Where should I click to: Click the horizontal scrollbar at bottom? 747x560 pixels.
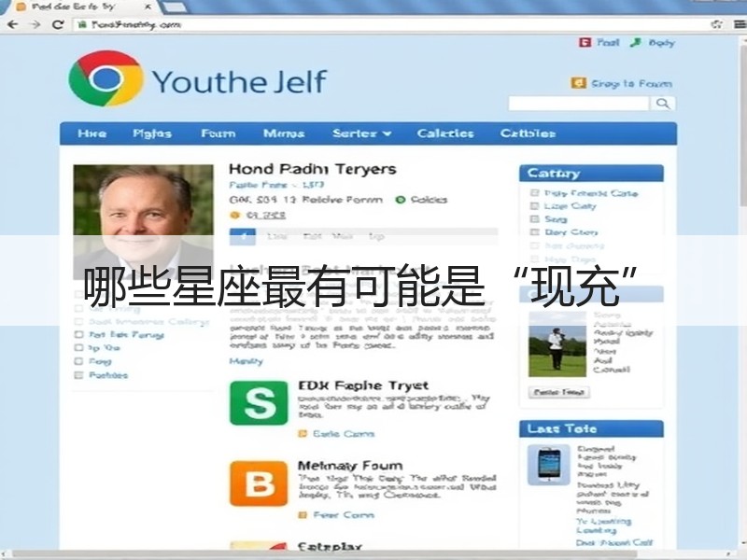click(x=324, y=554)
